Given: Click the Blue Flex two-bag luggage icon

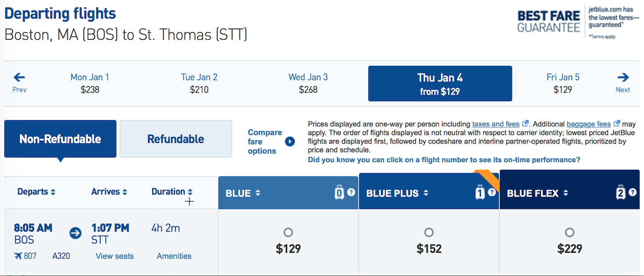Looking at the screenshot, I should (620, 193).
